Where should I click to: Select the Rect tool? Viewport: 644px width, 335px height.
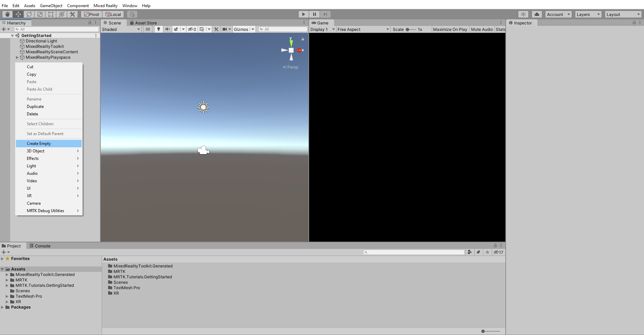[51, 14]
